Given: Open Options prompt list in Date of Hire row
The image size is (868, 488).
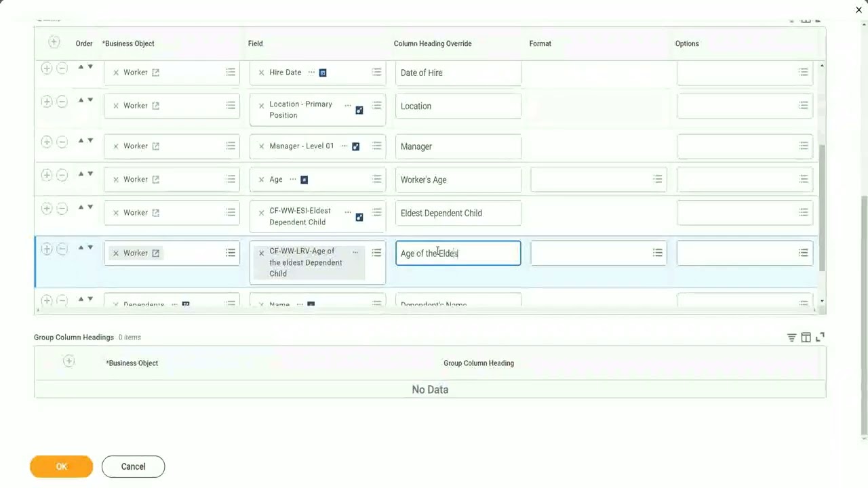Looking at the screenshot, I should [804, 72].
